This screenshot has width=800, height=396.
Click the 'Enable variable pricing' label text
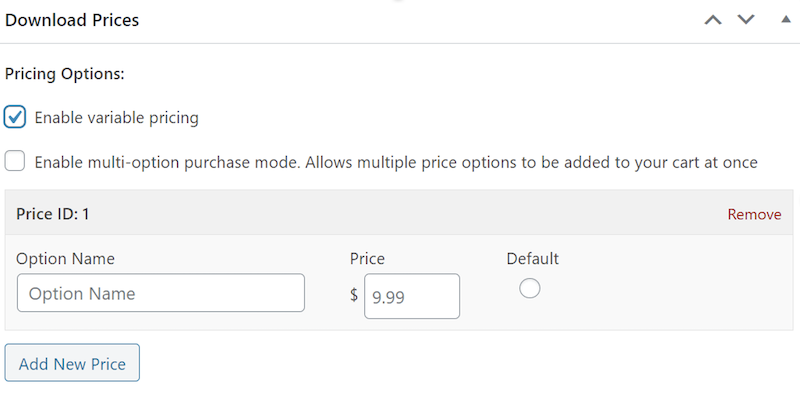[x=116, y=118]
